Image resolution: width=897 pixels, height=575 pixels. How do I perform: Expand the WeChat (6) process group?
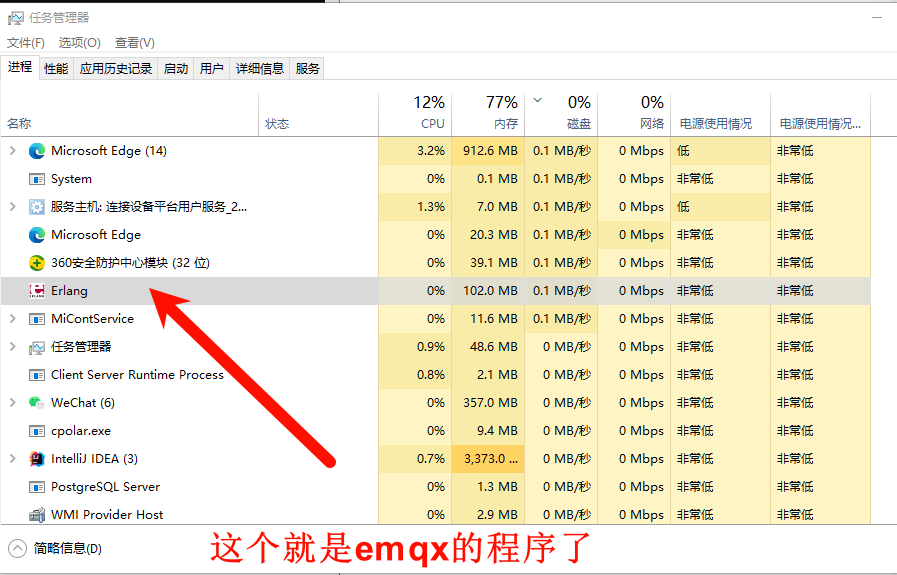(13, 403)
